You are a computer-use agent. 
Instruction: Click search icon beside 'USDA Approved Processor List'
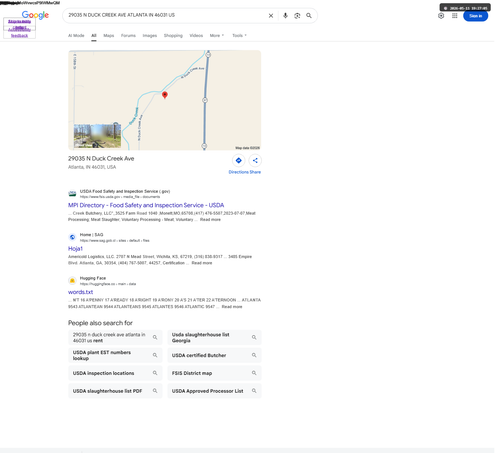[254, 391]
